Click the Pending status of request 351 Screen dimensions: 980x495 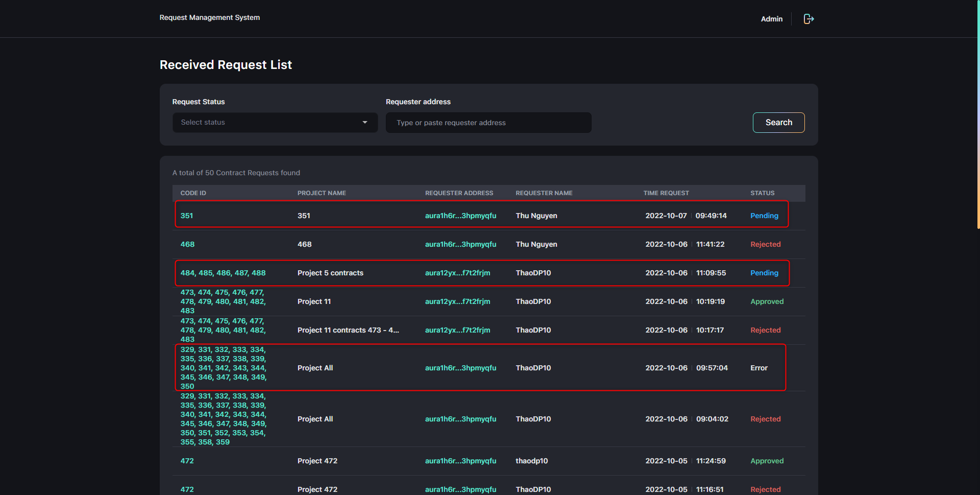click(x=764, y=216)
